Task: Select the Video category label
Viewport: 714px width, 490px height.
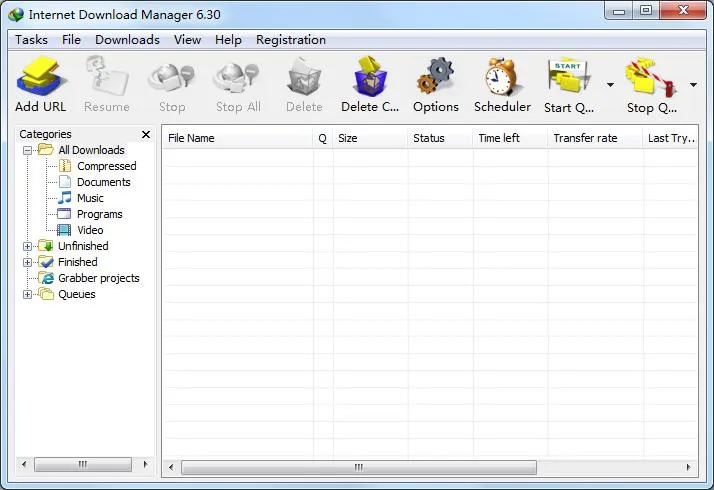Action: point(90,230)
